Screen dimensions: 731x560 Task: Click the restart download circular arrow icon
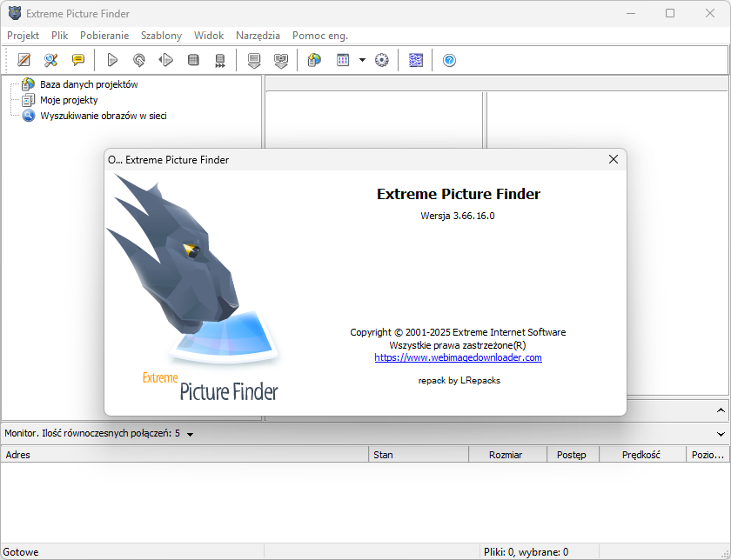[x=139, y=60]
